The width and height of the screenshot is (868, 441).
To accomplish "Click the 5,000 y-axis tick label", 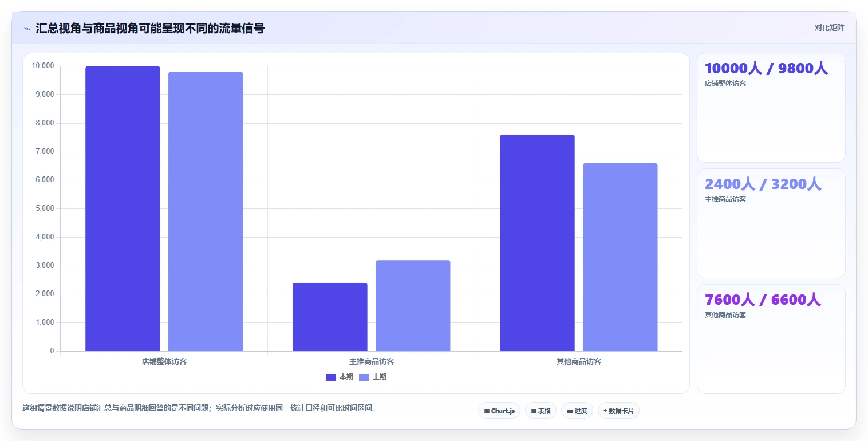I will [45, 208].
